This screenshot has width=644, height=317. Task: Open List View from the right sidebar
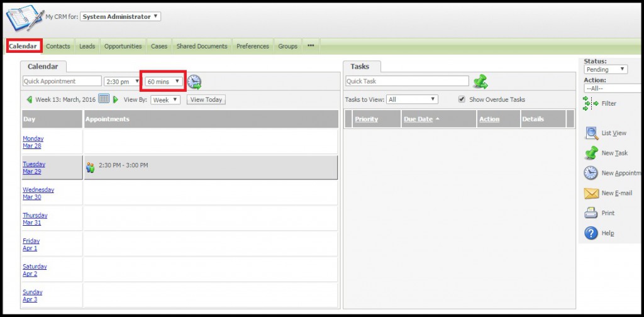tap(591, 133)
